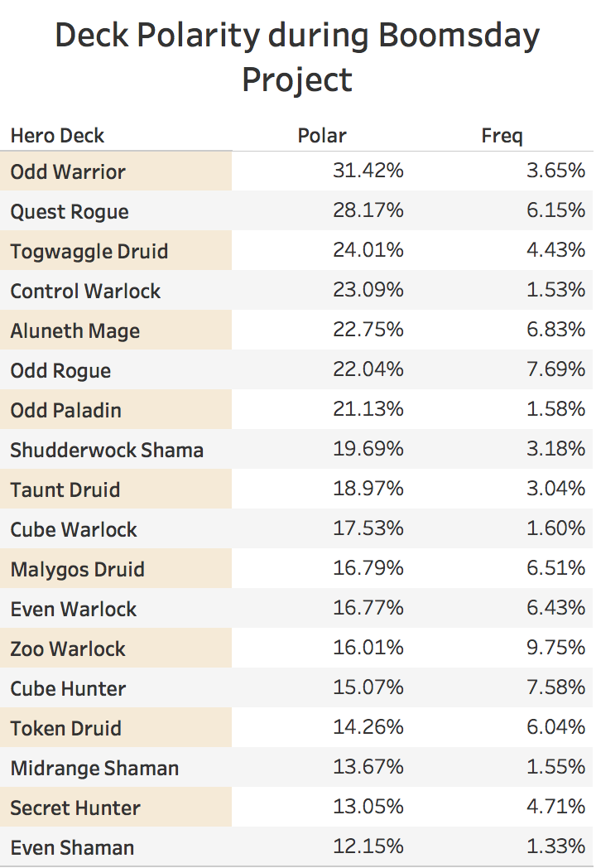
Task: Select Control Warlock polar value 23.09%
Action: pos(368,290)
